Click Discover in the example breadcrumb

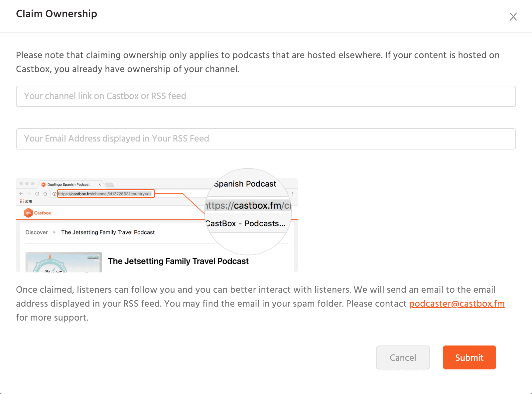(x=37, y=232)
